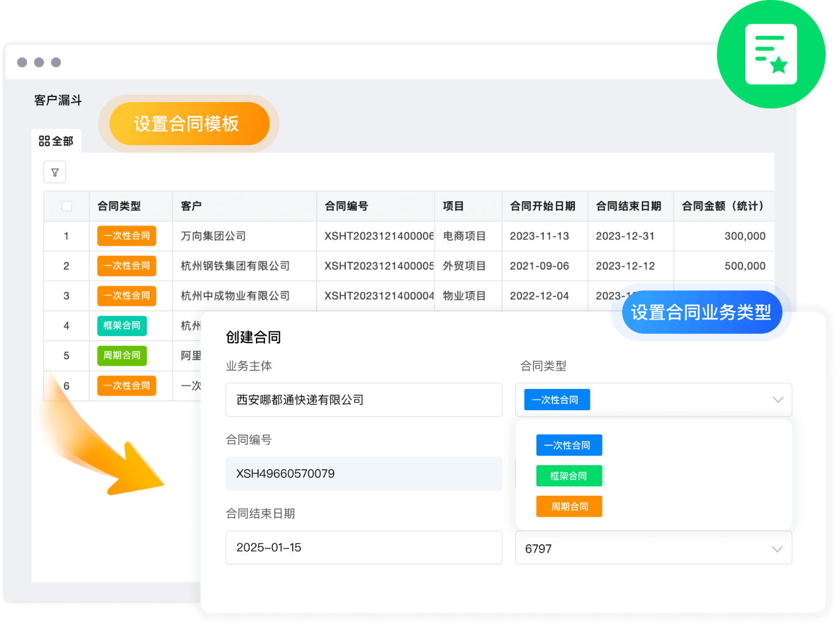Switch to the 全部 tab
This screenshot has width=840, height=627.
click(x=56, y=141)
